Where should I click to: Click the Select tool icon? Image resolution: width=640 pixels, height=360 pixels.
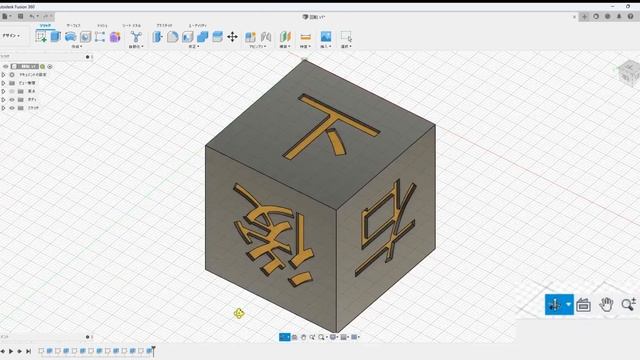[x=346, y=37]
